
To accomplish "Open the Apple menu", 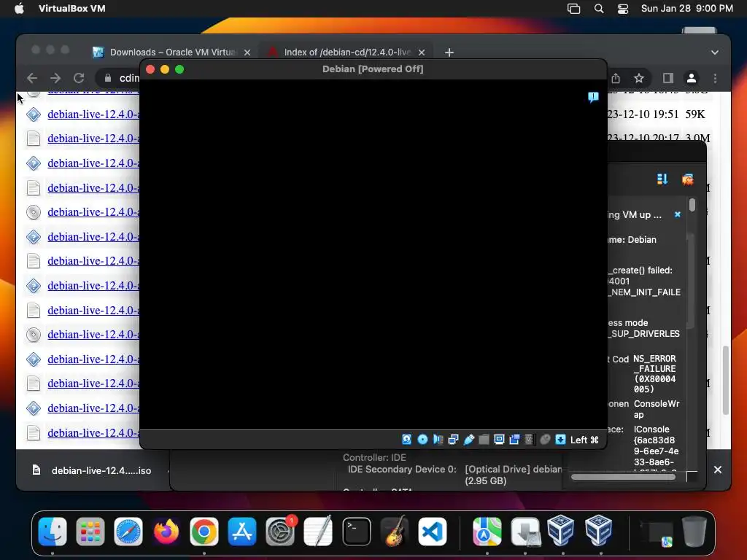I will (19, 9).
